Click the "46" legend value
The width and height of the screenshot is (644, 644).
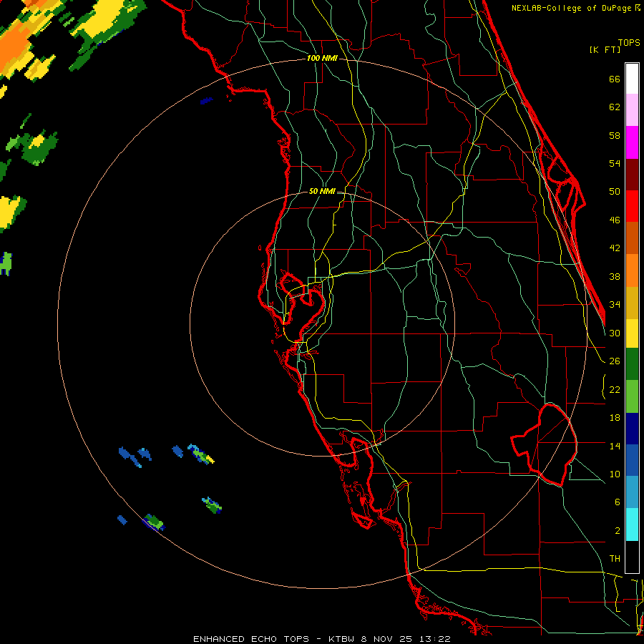pos(615,220)
